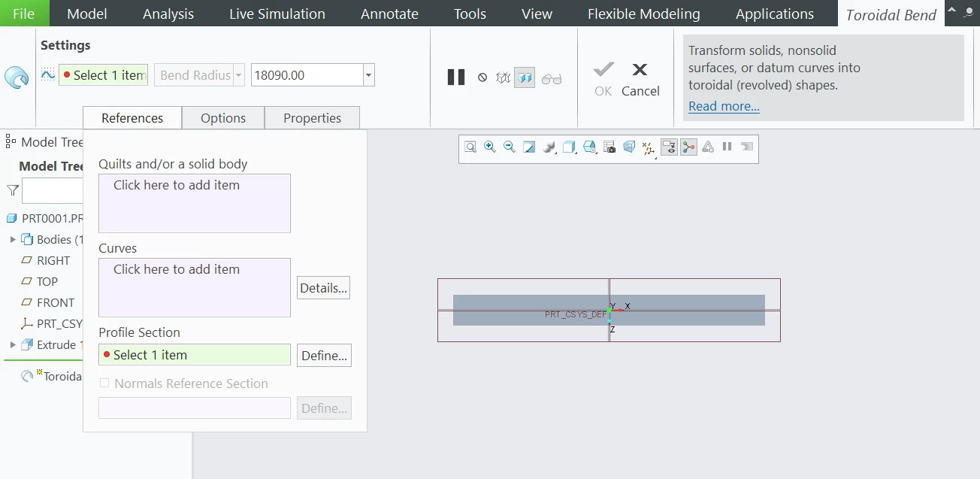Viewport: 980px width, 479px height.
Task: Pause the Toroidal Bend feature tool
Action: pyautogui.click(x=456, y=77)
